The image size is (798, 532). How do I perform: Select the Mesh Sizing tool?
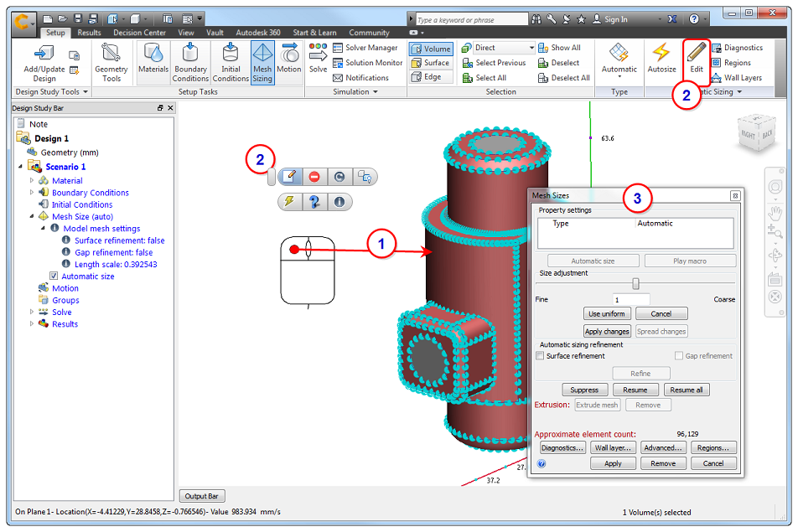click(262, 60)
